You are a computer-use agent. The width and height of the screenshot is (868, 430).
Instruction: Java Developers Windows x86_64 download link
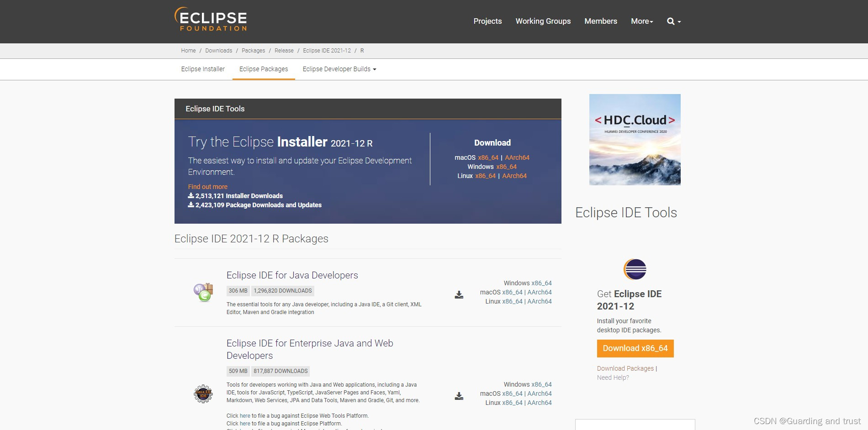[541, 283]
